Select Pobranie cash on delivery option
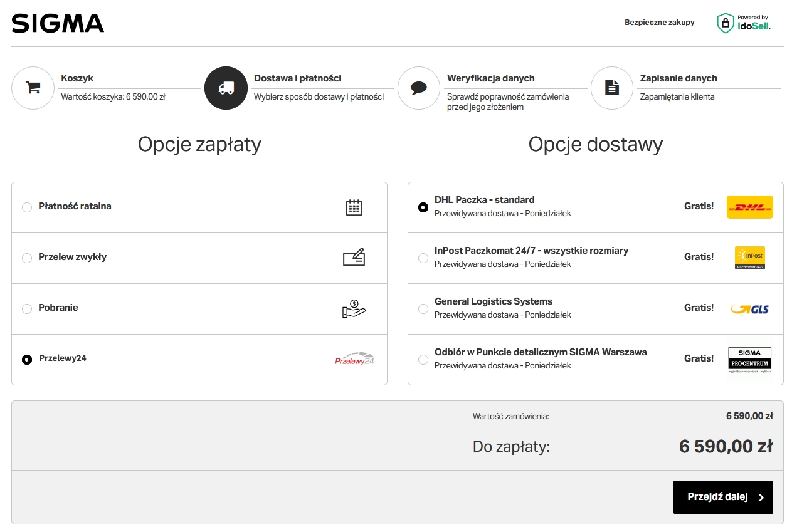 pos(27,309)
